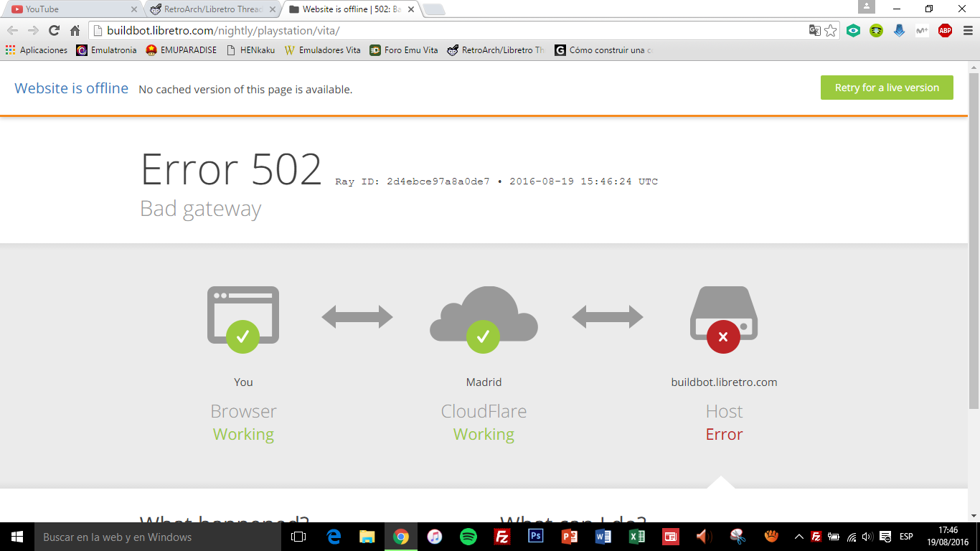Switch to the RetroArch/Libretro Thread tab
Viewport: 980px width, 551px height.
point(212,9)
